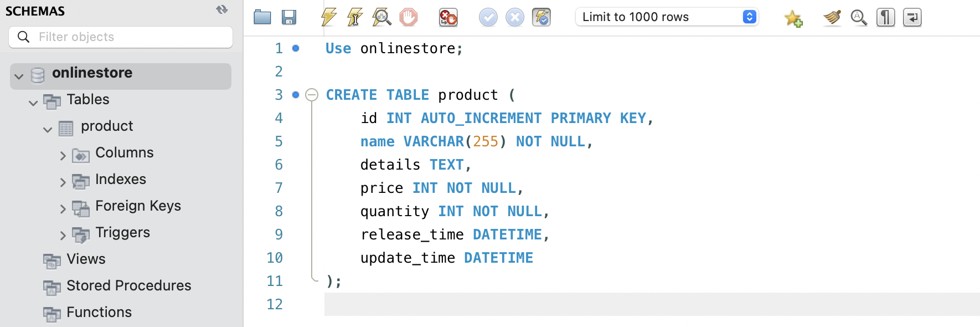980x327 pixels.
Task: Beautify query with the broom icon
Action: point(832,17)
